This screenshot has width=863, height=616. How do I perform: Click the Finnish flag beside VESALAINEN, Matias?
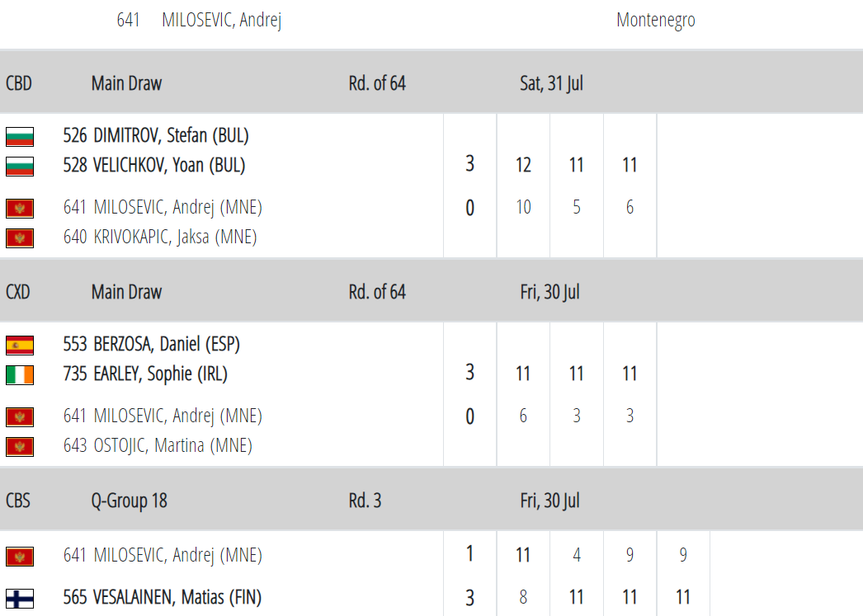pos(20,597)
